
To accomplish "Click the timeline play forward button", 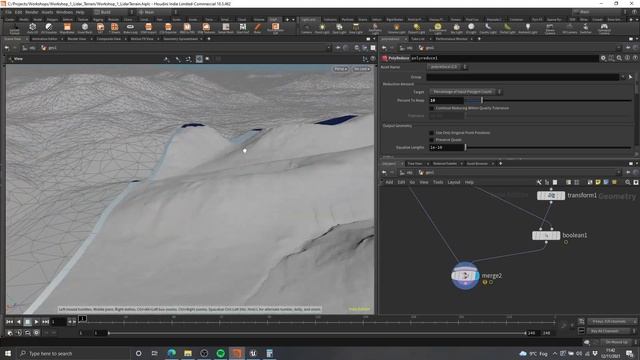I will 36,322.
